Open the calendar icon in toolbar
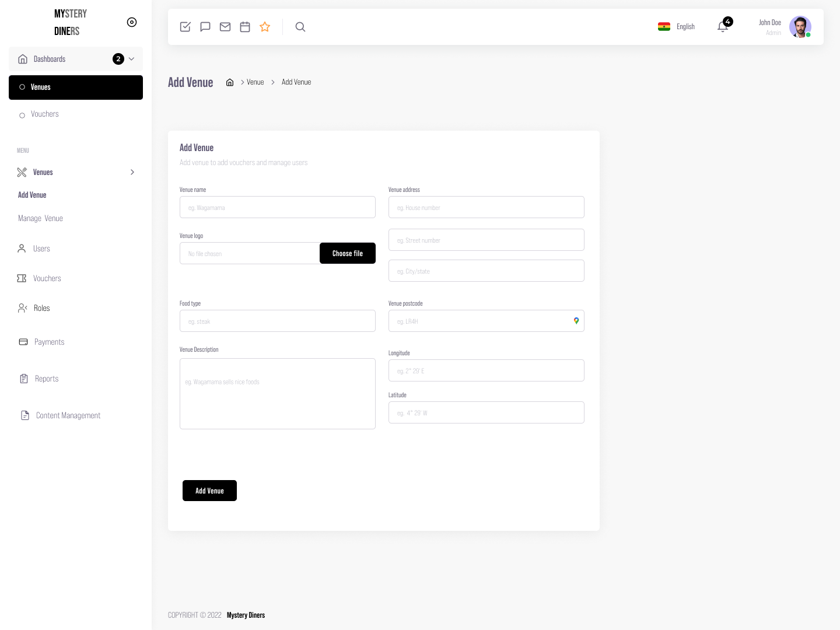840x630 pixels. point(245,27)
